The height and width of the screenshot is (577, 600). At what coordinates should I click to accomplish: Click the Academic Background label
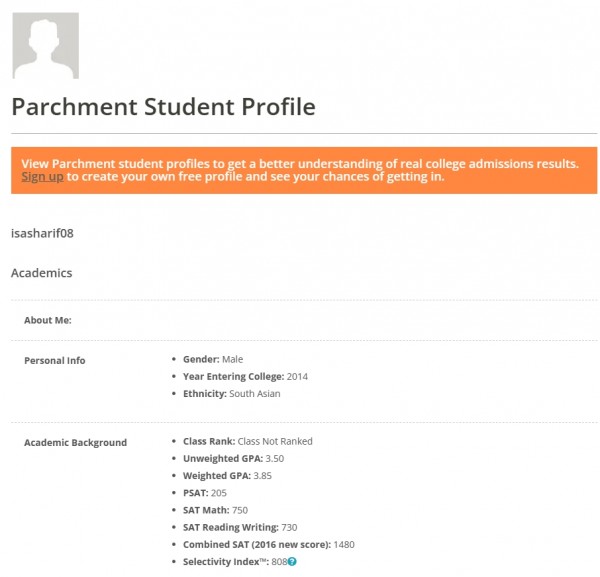tap(75, 443)
